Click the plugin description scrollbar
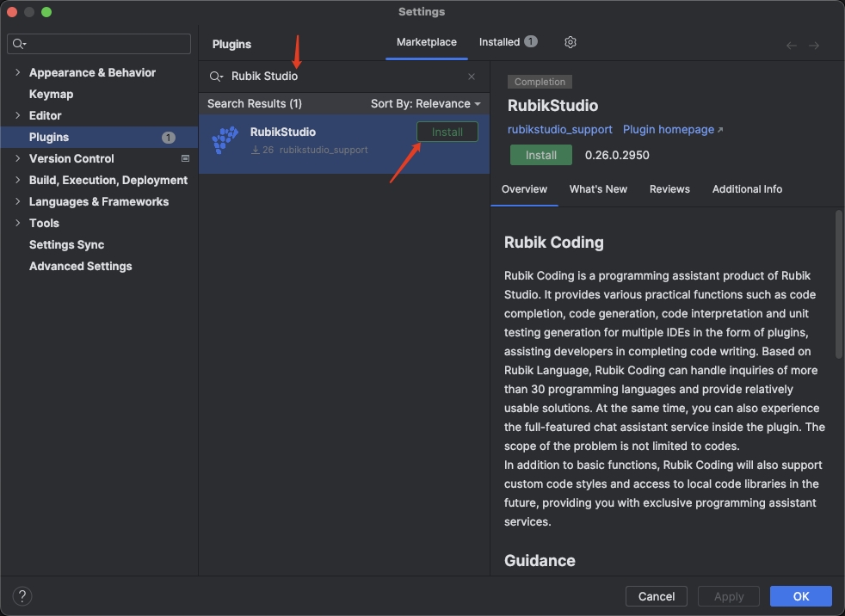The image size is (845, 616). (x=838, y=284)
